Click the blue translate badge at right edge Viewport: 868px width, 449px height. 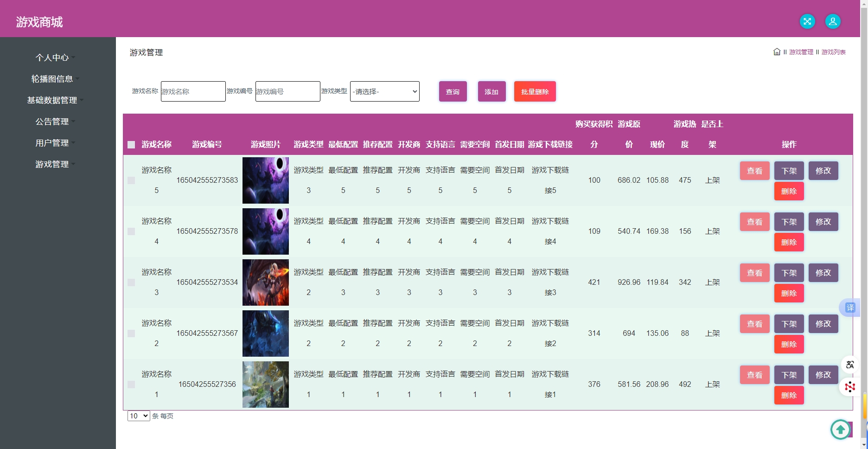(x=850, y=308)
